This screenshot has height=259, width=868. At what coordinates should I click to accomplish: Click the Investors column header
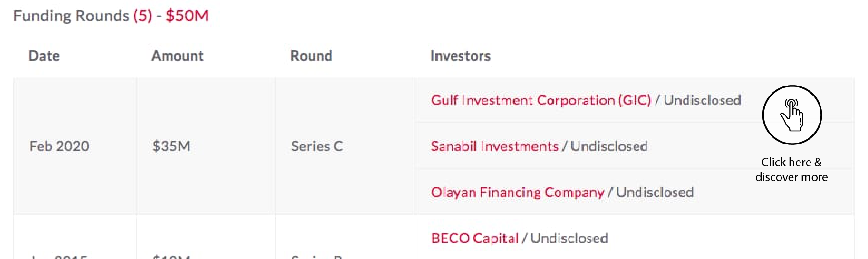point(460,56)
